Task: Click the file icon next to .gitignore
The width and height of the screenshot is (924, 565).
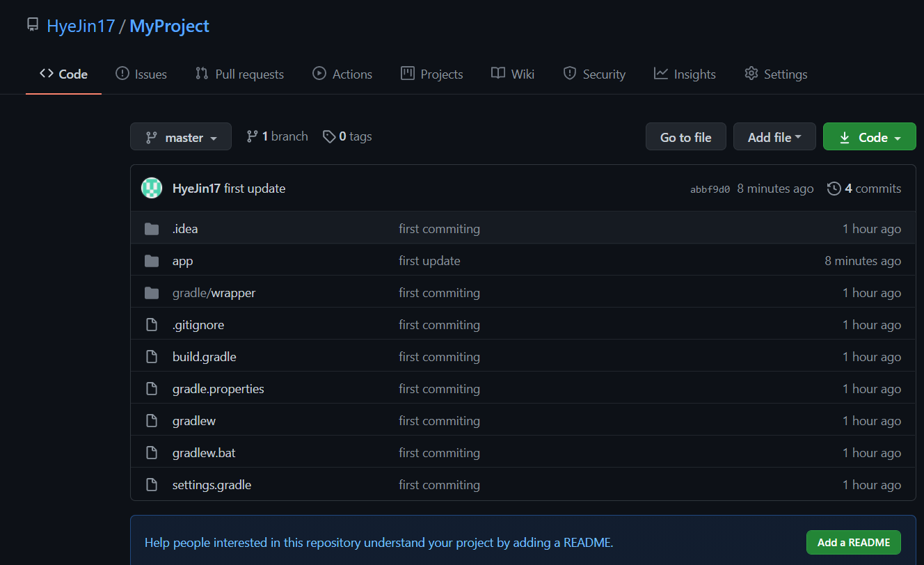Action: [x=152, y=325]
